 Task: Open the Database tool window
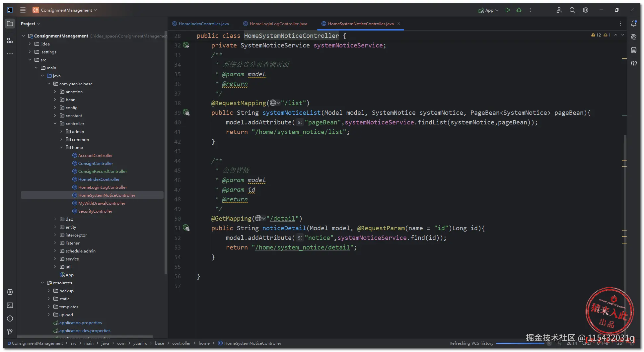click(x=634, y=50)
